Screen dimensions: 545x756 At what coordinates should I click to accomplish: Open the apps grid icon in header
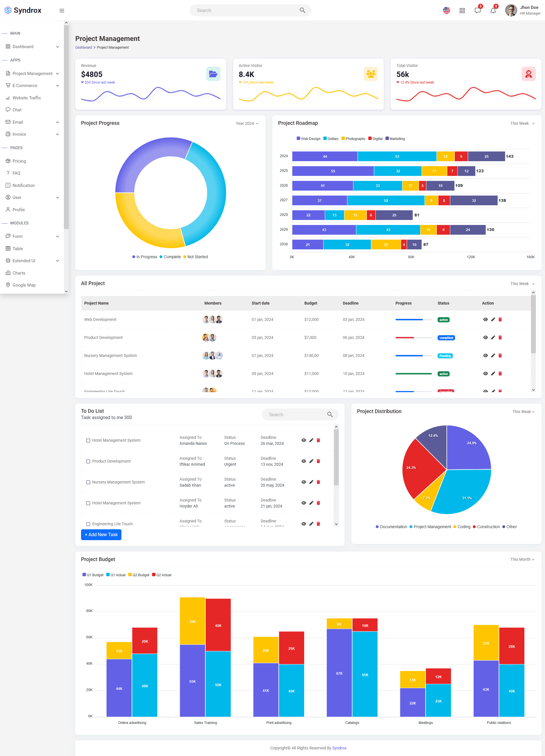coord(462,11)
